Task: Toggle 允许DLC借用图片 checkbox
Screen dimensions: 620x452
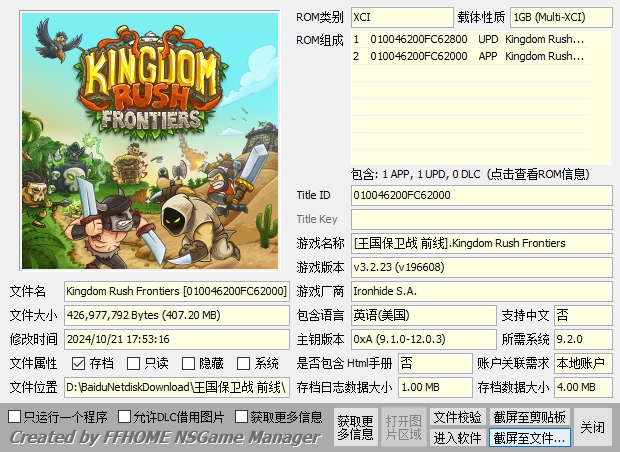Action: point(125,416)
